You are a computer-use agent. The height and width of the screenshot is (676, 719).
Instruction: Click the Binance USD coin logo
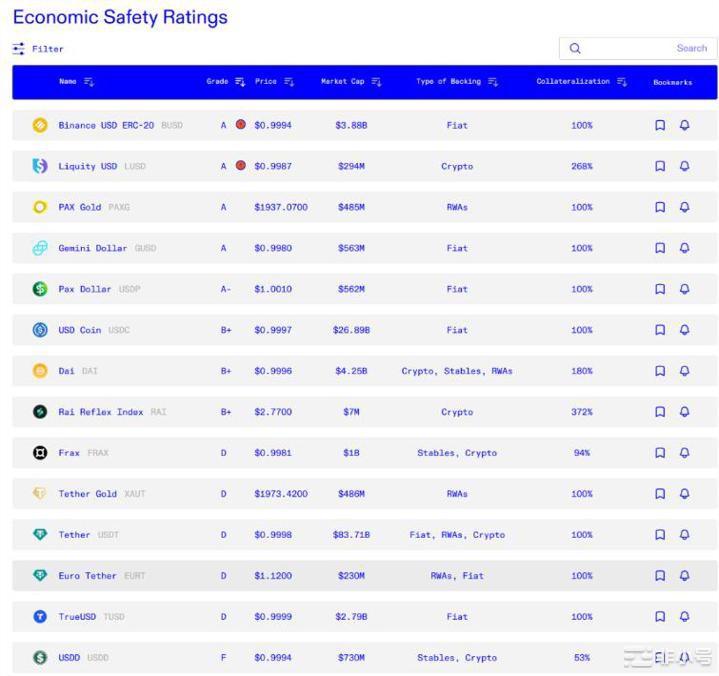click(40, 125)
